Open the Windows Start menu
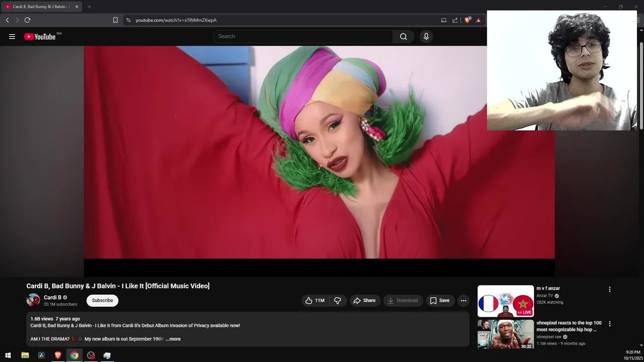 point(8,355)
